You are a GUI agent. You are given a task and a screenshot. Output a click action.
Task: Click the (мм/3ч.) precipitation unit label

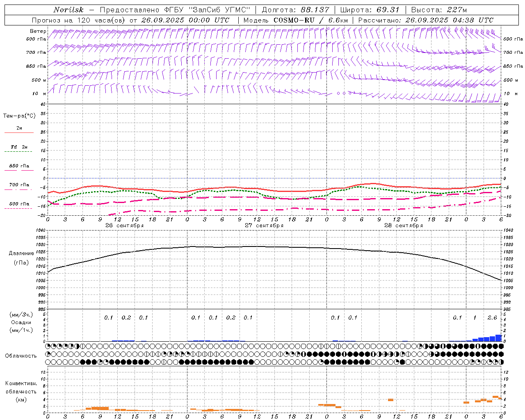click(21, 315)
